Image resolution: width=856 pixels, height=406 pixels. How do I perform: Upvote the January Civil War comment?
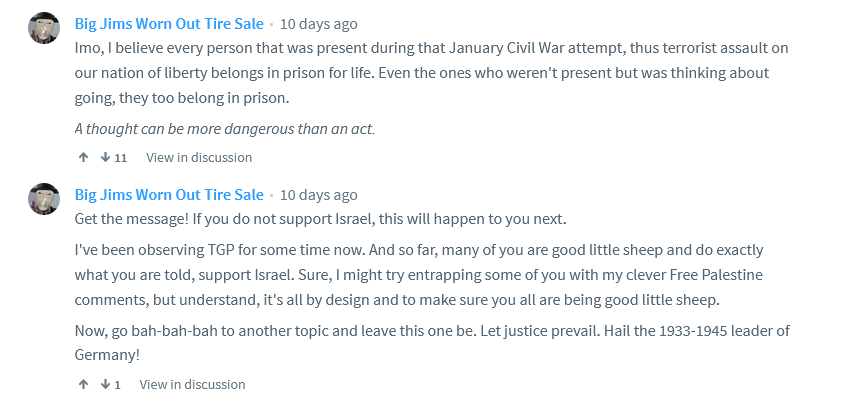84,158
